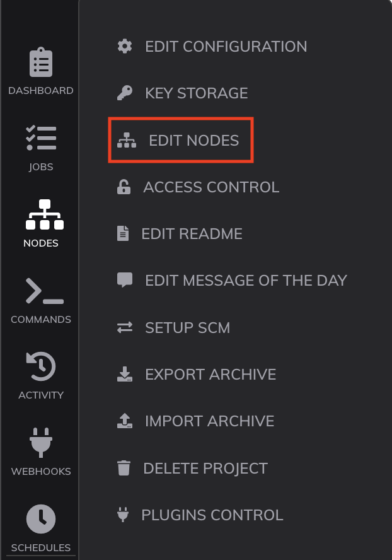The width and height of the screenshot is (392, 560).
Task: Open the Schedules clock icon
Action: pyautogui.click(x=41, y=519)
